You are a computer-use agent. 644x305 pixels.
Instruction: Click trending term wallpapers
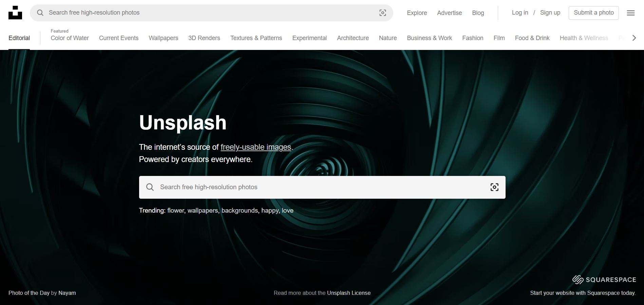pyautogui.click(x=203, y=211)
